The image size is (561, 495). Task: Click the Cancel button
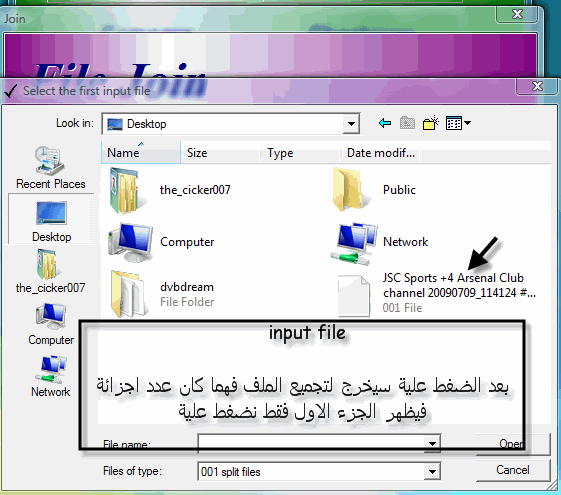tap(512, 470)
